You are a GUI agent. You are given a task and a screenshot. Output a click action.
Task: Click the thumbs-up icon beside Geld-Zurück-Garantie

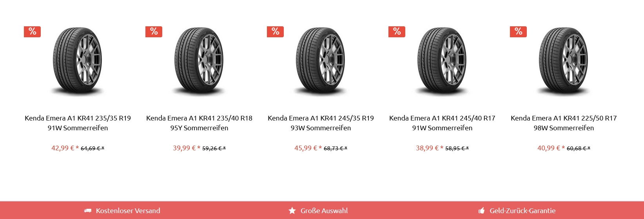pyautogui.click(x=481, y=211)
